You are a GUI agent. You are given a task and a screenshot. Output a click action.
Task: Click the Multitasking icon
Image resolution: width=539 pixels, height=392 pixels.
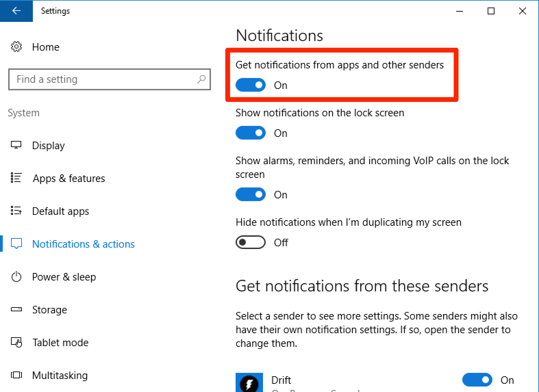click(16, 375)
